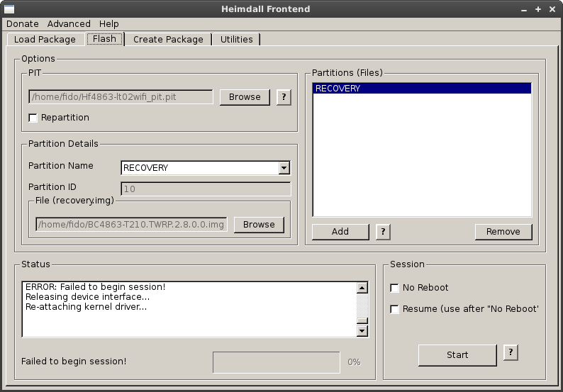Close the Heimdall Frontend window
563x392 pixels.
[552, 9]
